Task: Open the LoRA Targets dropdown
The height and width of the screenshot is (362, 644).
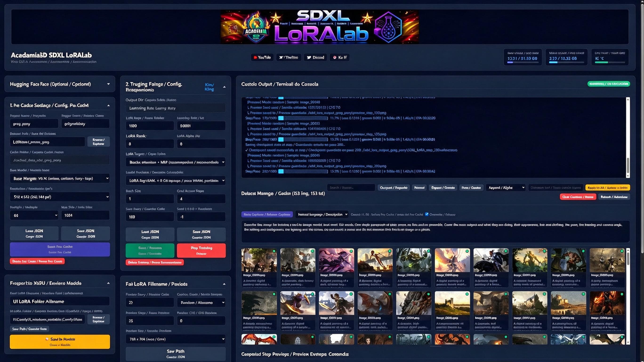Action: pos(176,162)
